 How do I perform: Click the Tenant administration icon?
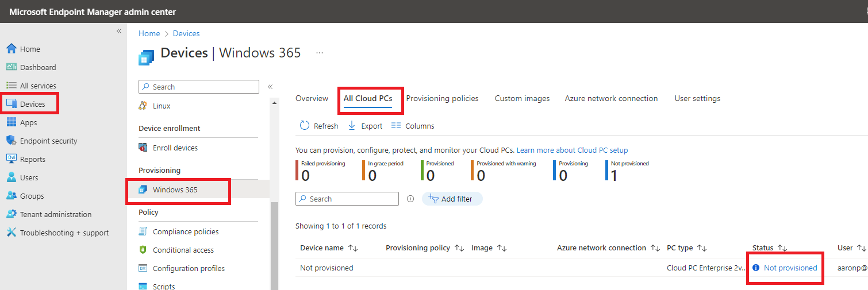pos(11,214)
